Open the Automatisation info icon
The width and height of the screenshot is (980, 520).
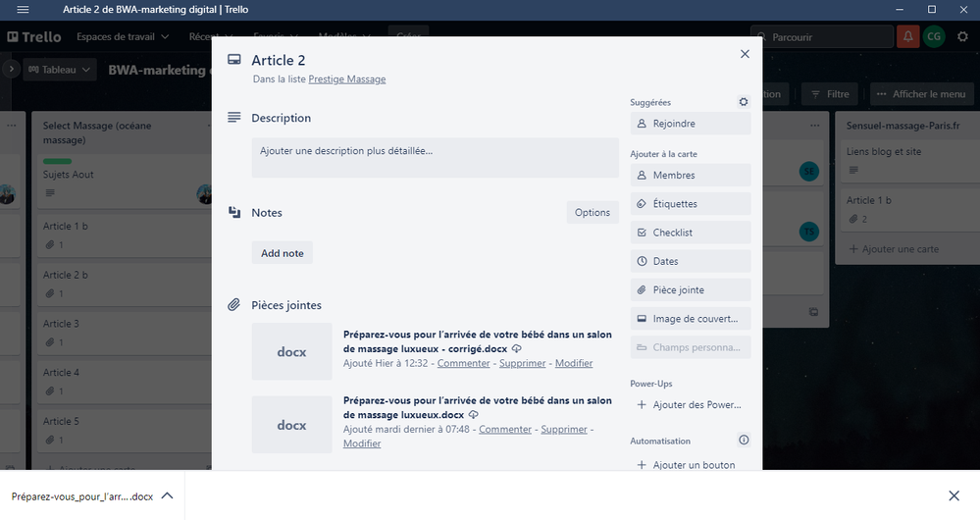click(744, 440)
